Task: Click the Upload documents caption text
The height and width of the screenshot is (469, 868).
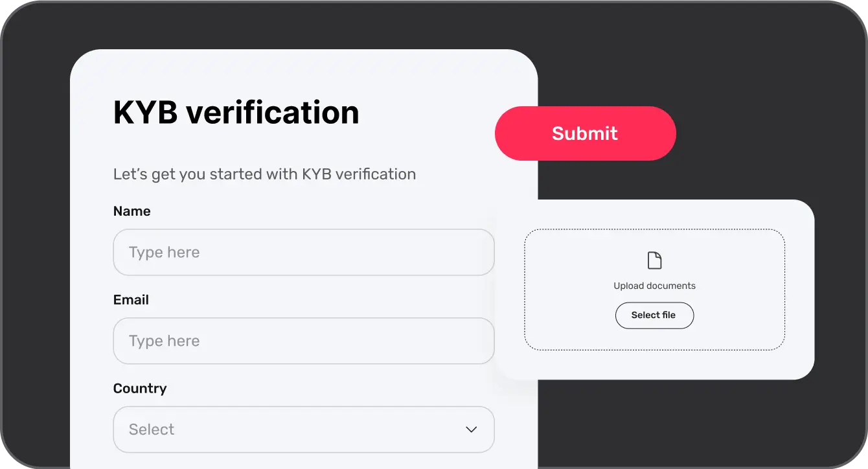Action: (x=654, y=286)
